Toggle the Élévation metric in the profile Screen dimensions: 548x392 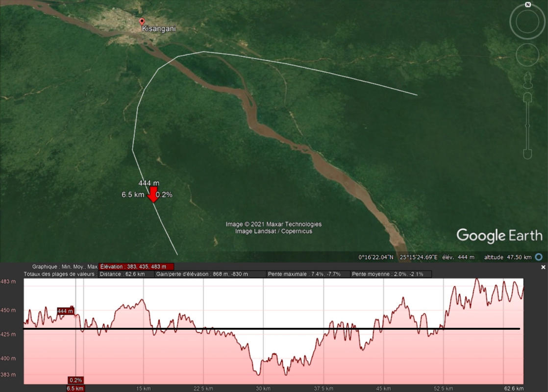(136, 267)
